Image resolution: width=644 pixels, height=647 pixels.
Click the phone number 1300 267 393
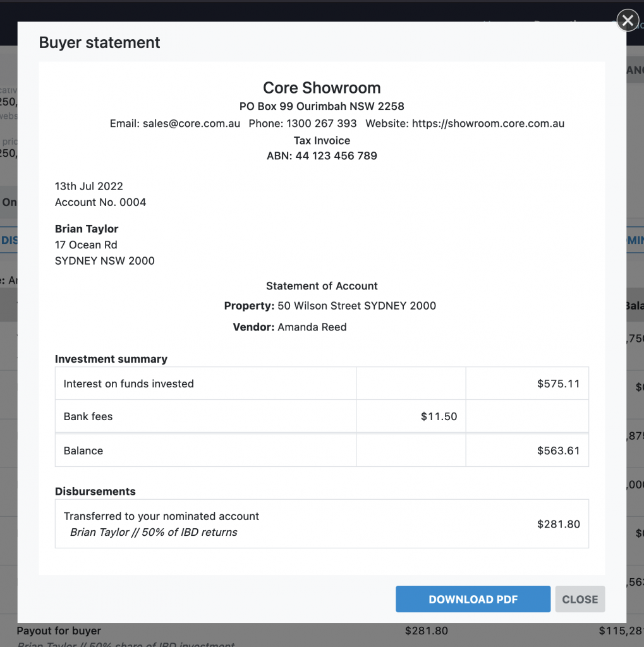click(x=321, y=124)
